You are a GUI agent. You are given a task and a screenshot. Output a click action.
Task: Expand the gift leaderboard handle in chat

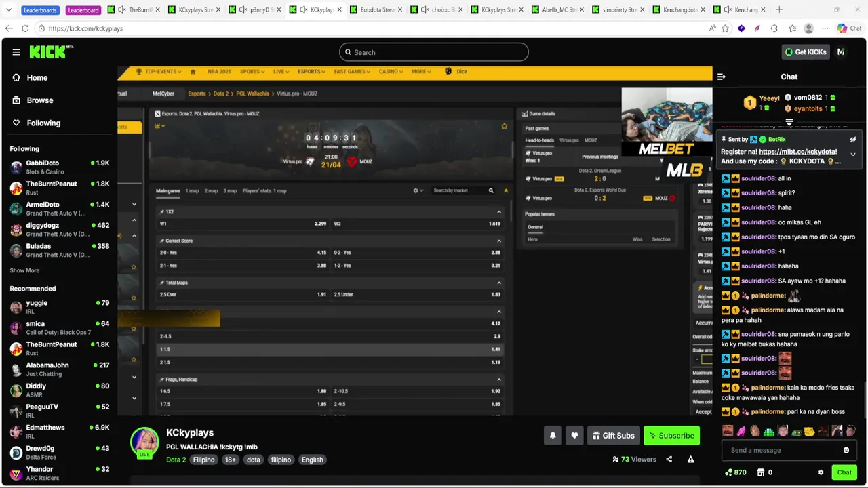click(x=789, y=122)
